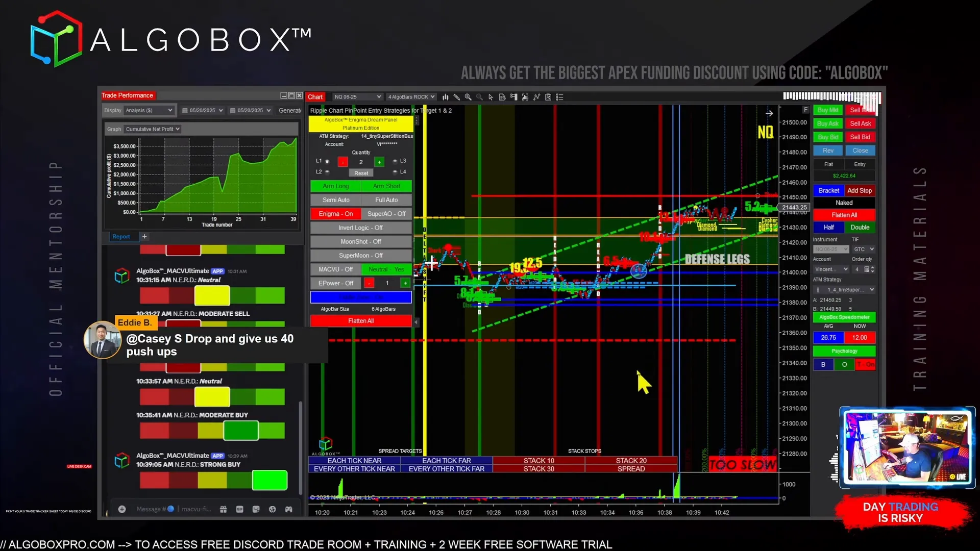This screenshot has width=980, height=551.
Task: Toggle MACVU - Off
Action: (336, 269)
